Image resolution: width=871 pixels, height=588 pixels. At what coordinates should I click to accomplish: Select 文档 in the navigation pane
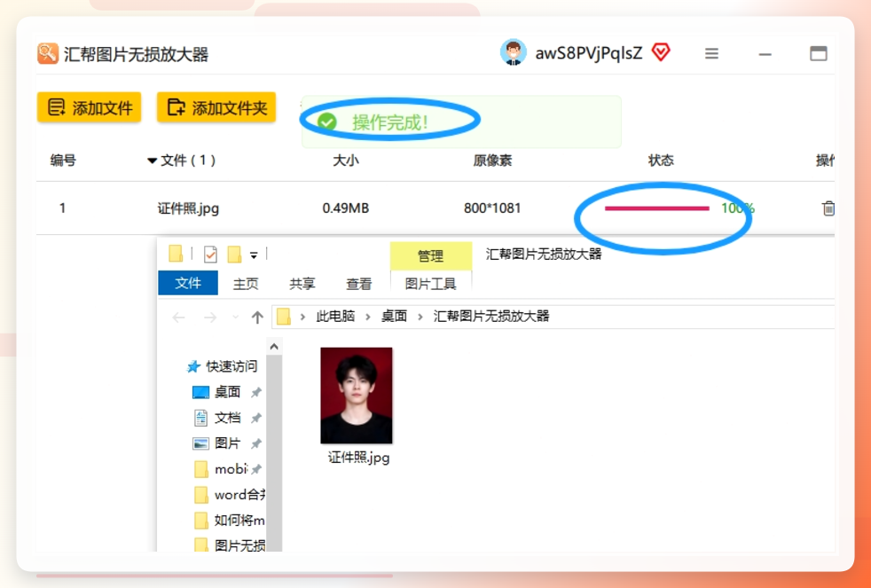(227, 418)
